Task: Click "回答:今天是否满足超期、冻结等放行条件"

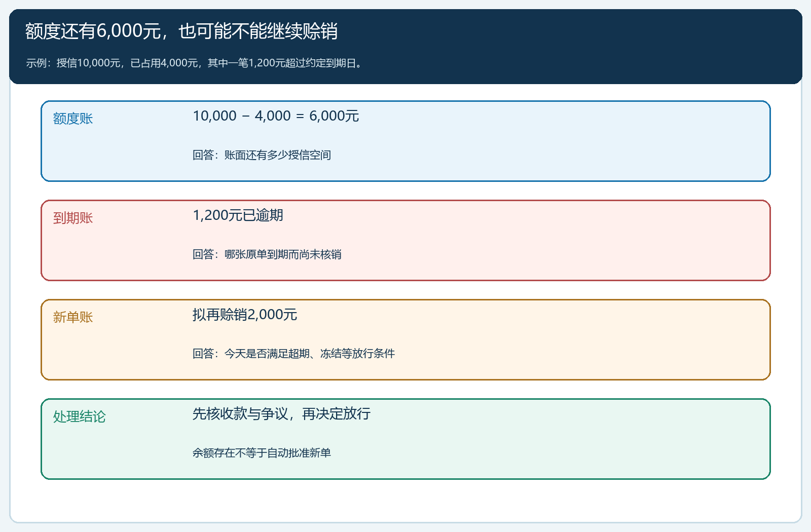Action: click(x=293, y=354)
